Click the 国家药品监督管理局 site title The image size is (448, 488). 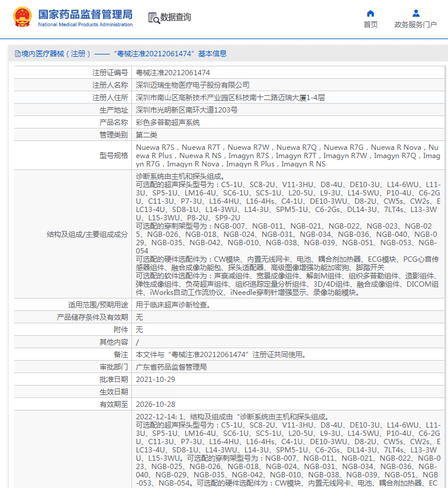(85, 14)
